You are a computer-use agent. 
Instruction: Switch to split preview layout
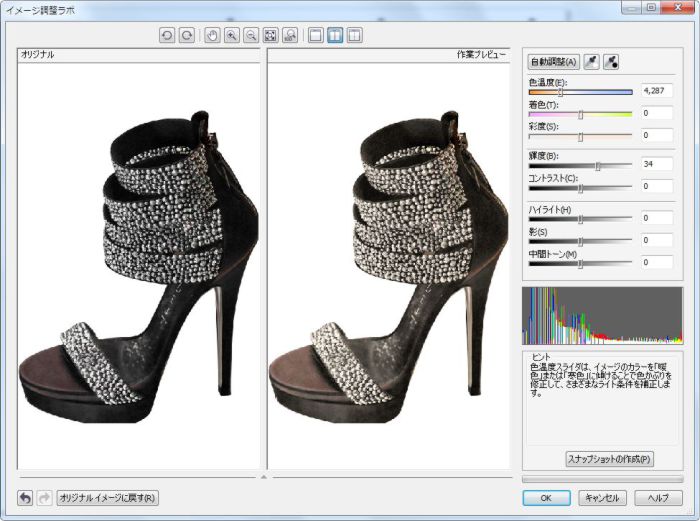point(354,35)
